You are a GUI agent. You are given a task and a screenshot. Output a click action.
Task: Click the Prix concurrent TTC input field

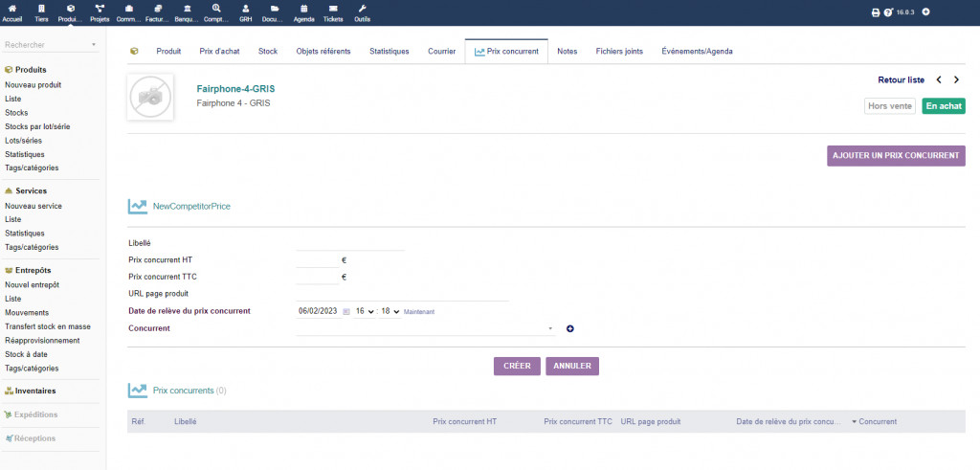click(x=318, y=277)
